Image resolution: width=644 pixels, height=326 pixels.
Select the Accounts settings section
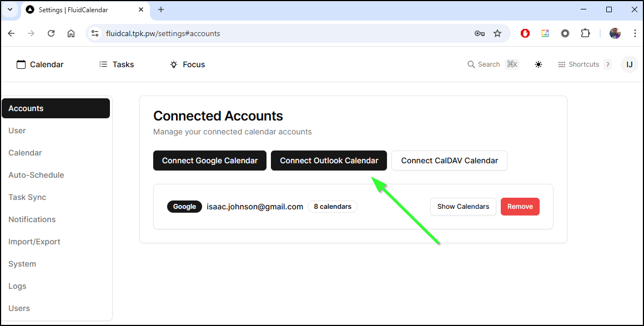pyautogui.click(x=56, y=108)
